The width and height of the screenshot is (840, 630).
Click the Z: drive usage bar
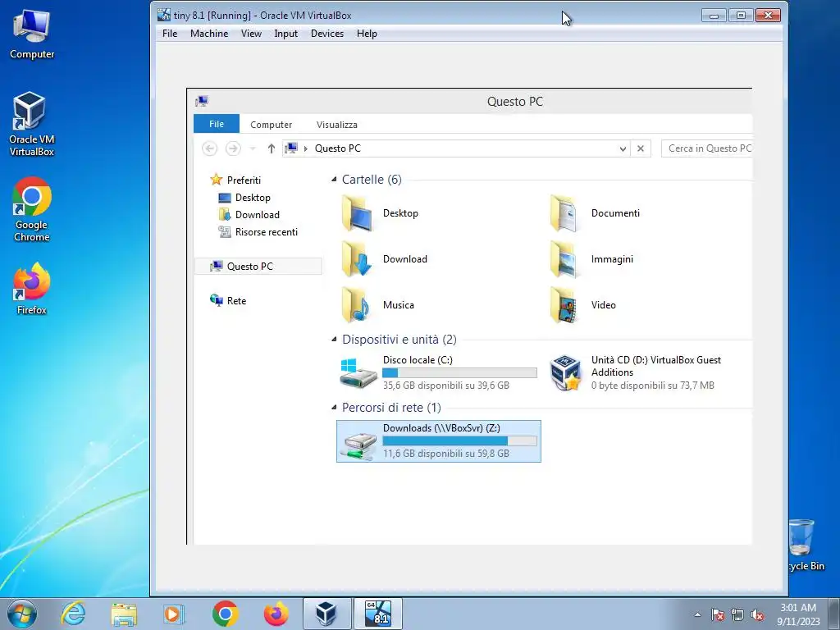pyautogui.click(x=459, y=441)
